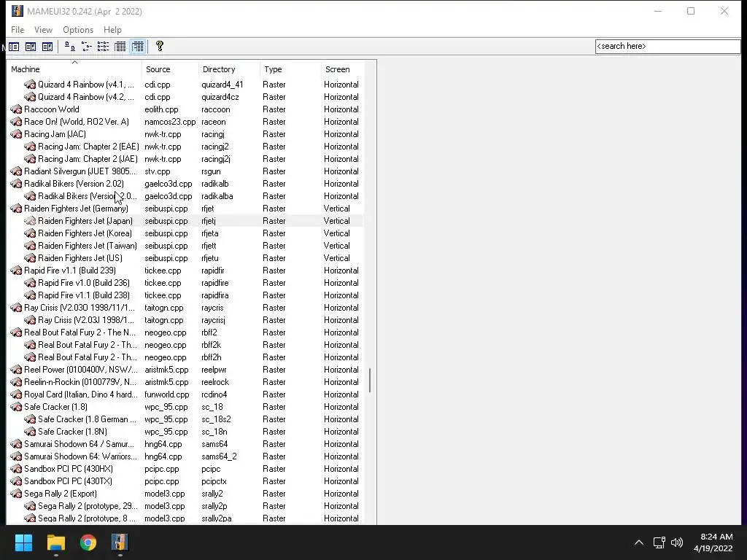This screenshot has width=747, height=560.
Task: Click the rfjeta directory cell
Action: tap(210, 233)
